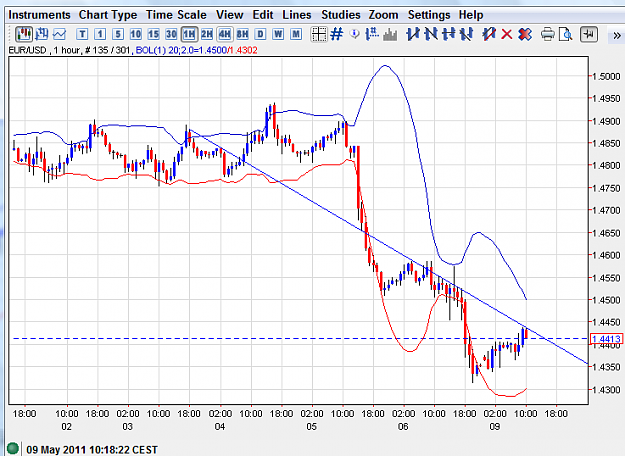Click the 02 date label on time axis
Viewport: 625px width, 456px height.
coord(66,427)
